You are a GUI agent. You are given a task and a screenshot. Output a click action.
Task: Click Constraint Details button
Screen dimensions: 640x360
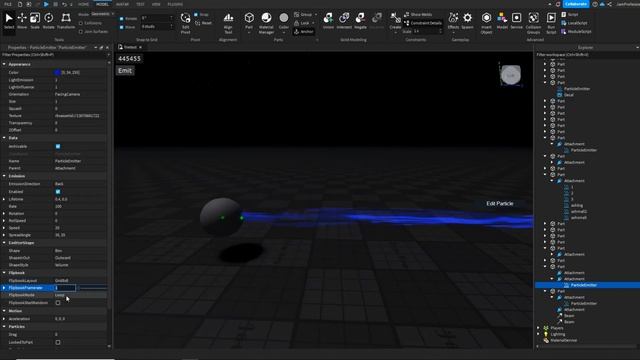(423, 23)
